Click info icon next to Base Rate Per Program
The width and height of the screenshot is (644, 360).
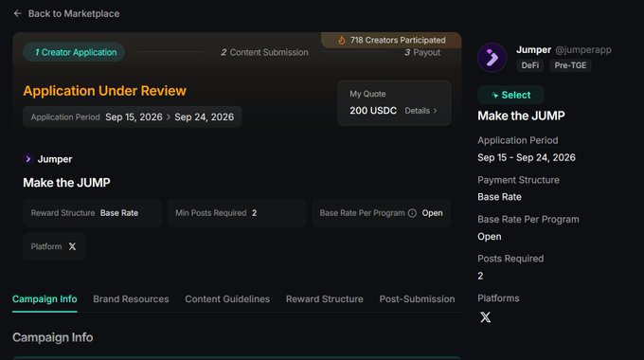tap(412, 213)
